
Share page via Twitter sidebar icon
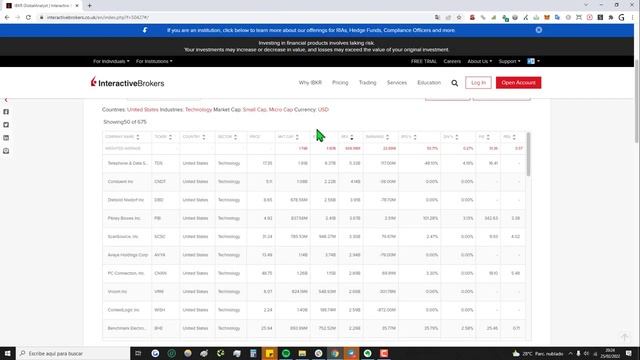coord(6,124)
